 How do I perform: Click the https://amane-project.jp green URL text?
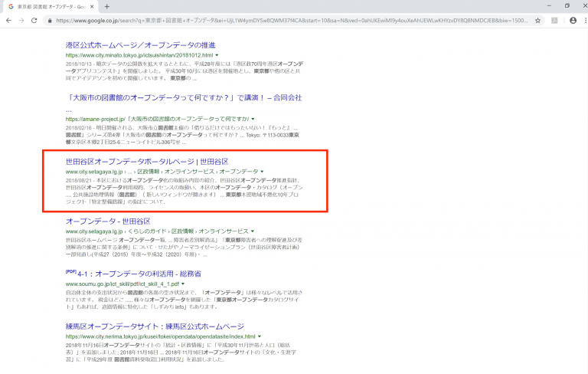click(x=157, y=119)
